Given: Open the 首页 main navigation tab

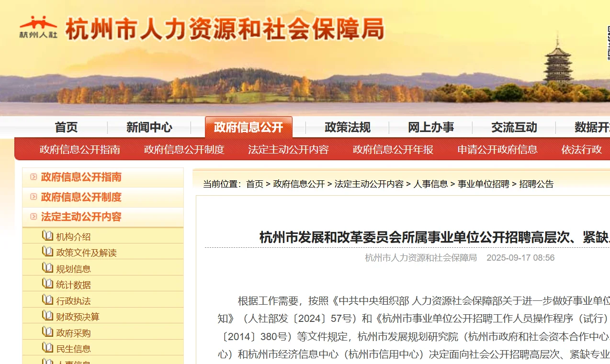Looking at the screenshot, I should pyautogui.click(x=66, y=127).
